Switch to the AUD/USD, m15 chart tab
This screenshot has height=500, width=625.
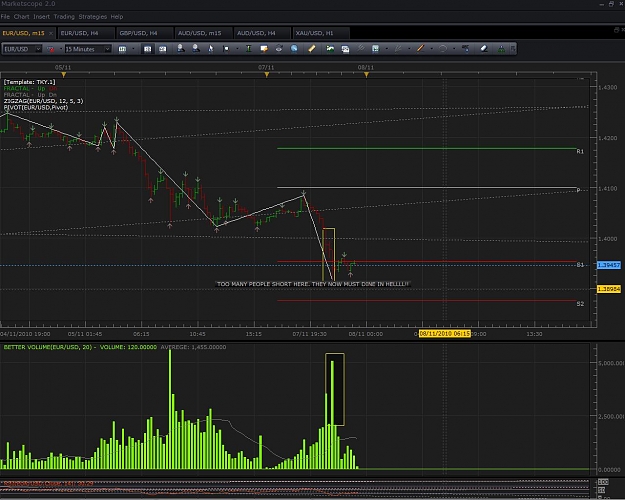tap(203, 33)
